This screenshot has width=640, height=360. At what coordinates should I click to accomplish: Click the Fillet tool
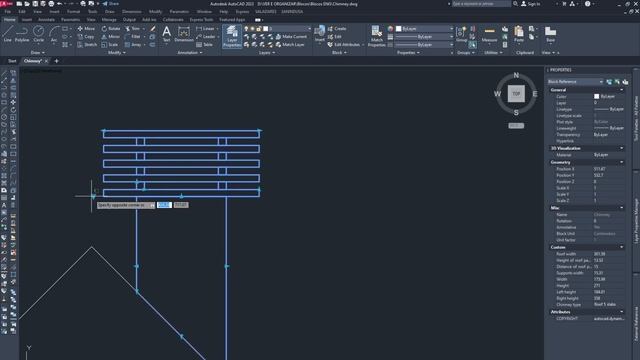133,37
